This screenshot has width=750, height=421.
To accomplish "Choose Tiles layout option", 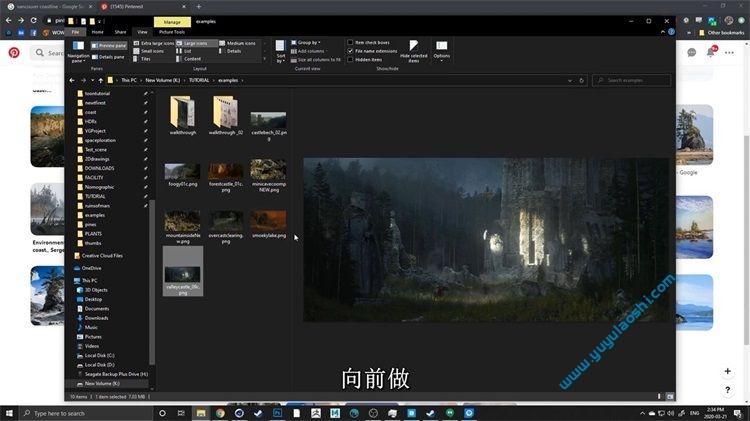I will (x=142, y=59).
